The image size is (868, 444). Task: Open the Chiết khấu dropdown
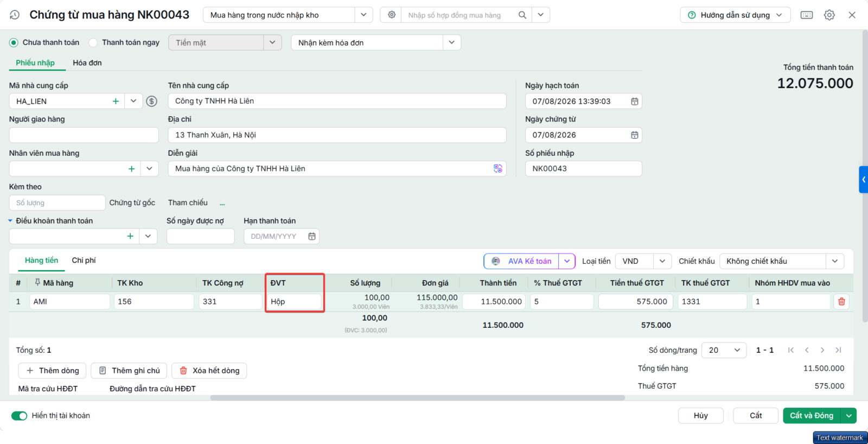(x=834, y=261)
